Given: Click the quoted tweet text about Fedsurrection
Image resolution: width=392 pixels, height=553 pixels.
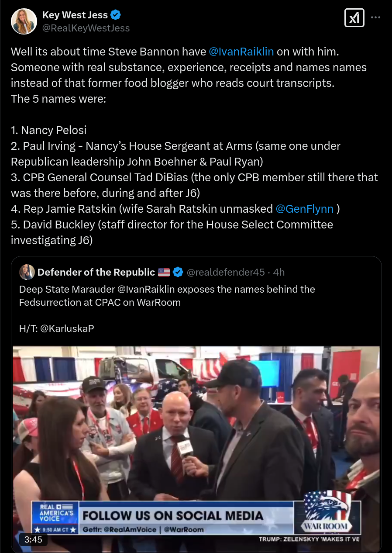Looking at the screenshot, I should click(x=167, y=296).
